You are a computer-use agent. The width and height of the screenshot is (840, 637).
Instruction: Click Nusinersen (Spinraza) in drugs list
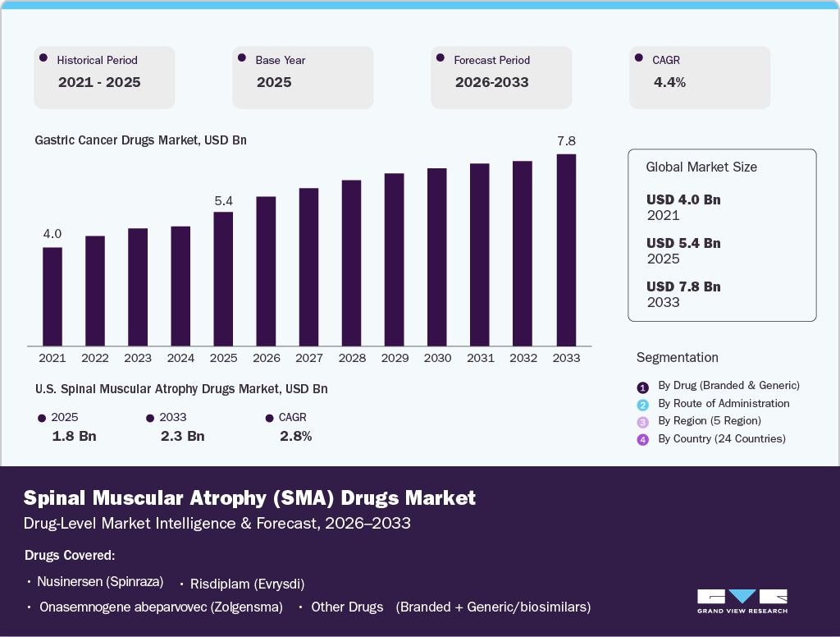(x=100, y=582)
